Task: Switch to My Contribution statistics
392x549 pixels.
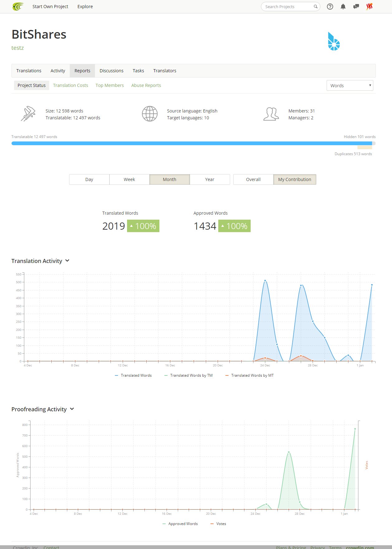Action: (x=295, y=179)
